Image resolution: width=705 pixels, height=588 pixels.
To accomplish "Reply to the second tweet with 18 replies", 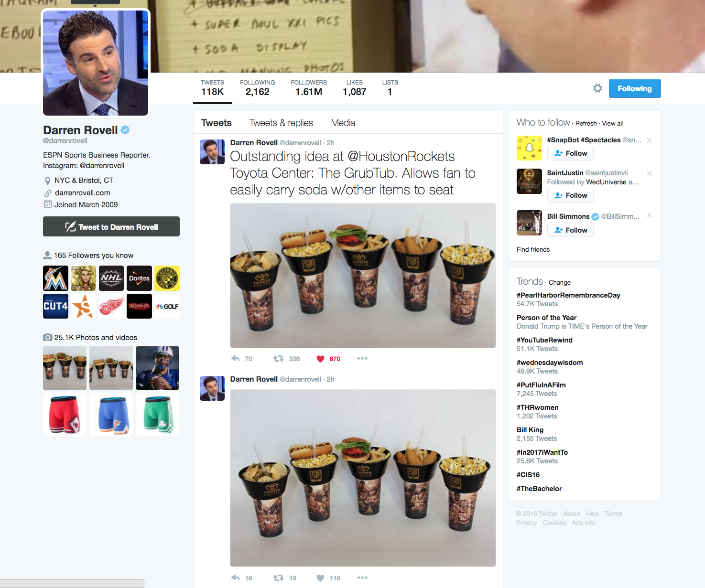I will (x=236, y=578).
